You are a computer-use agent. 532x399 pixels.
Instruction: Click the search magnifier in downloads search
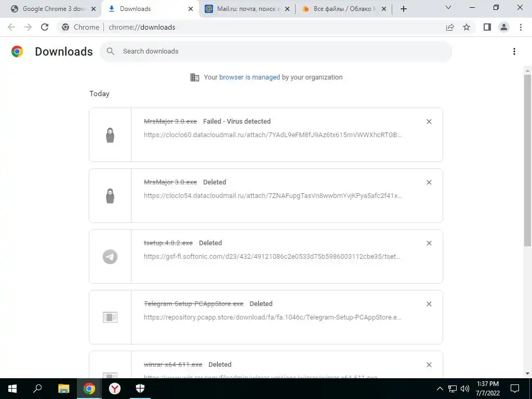coord(110,51)
